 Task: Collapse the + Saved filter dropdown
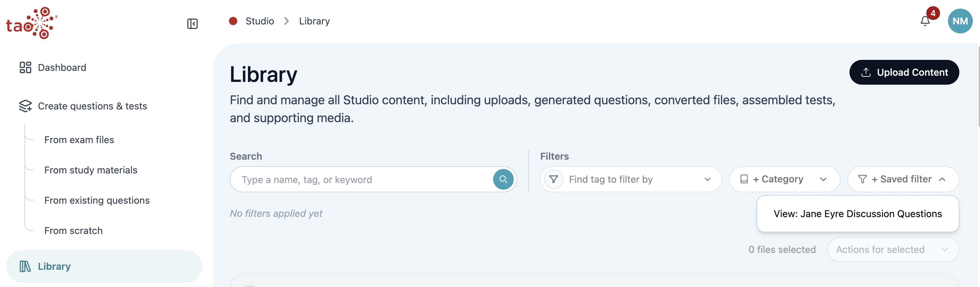coord(903,179)
